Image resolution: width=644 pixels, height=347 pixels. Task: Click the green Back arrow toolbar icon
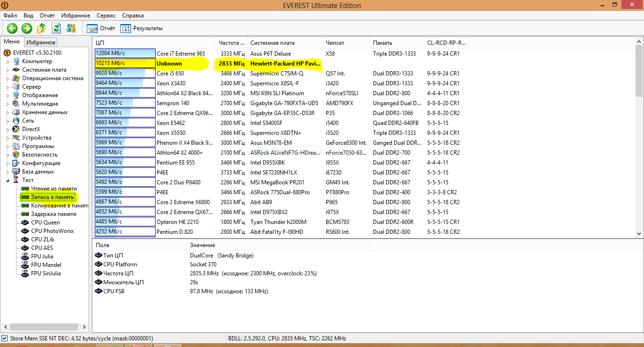point(12,28)
